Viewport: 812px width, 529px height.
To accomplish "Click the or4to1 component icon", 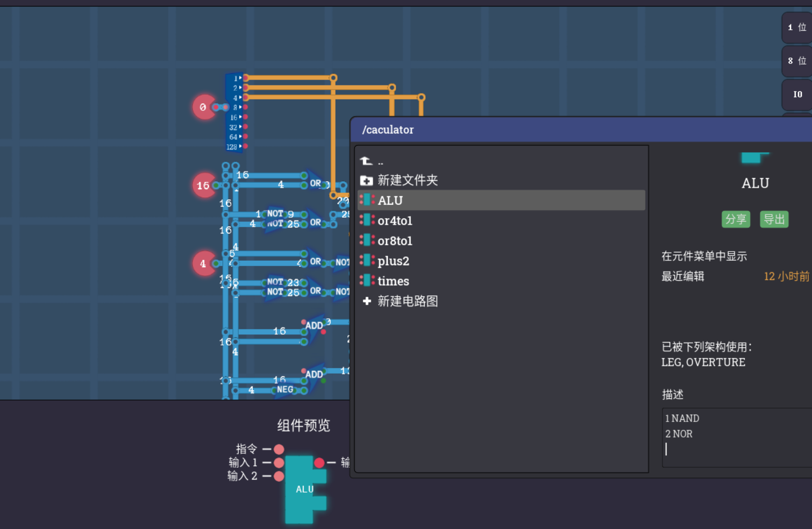I will click(367, 220).
